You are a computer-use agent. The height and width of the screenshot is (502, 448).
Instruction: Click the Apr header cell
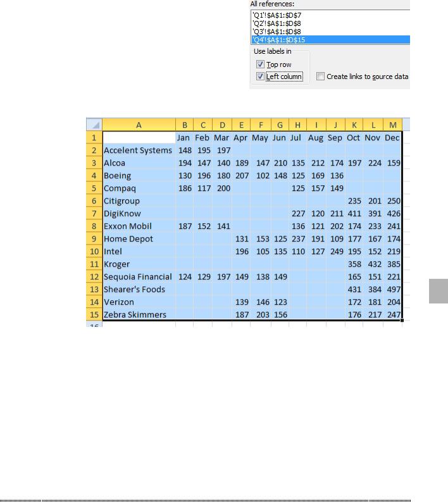[241, 138]
